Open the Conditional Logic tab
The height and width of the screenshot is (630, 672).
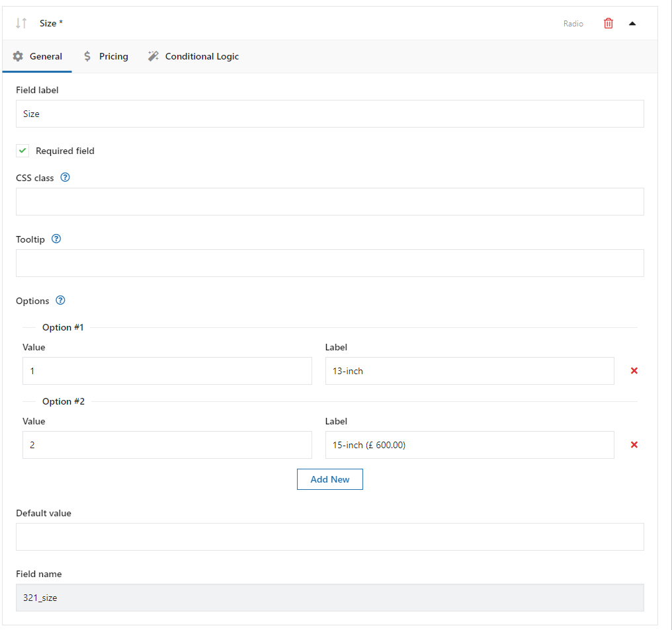point(193,56)
